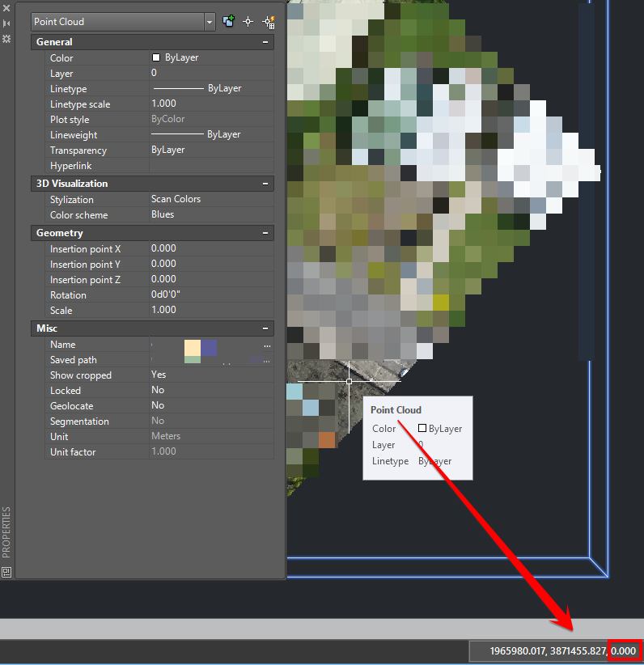Viewport: 644px width, 665px height.
Task: Click the Unit factor 1.000 value
Action: click(x=211, y=451)
